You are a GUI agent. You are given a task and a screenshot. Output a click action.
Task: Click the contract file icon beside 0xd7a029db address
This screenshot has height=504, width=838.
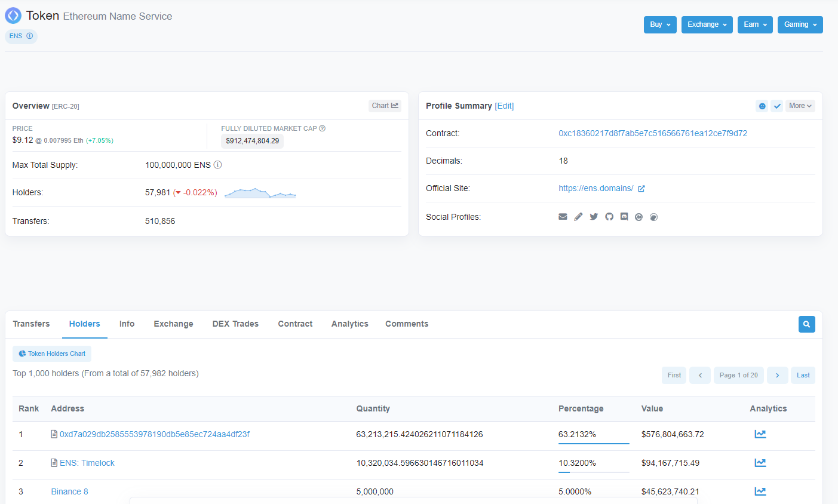pos(54,434)
